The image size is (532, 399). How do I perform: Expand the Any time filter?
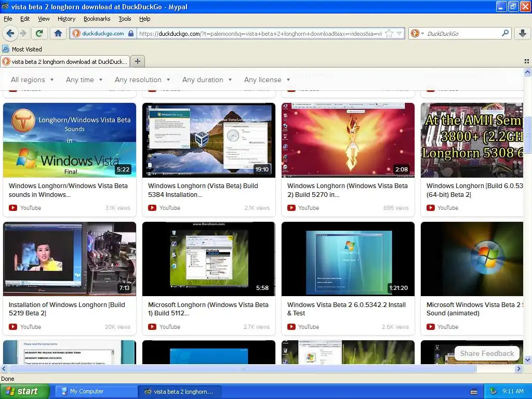click(x=84, y=79)
